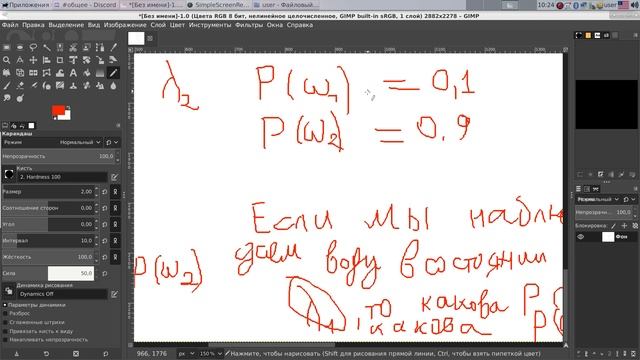Reset brush angle to default

coord(104,224)
